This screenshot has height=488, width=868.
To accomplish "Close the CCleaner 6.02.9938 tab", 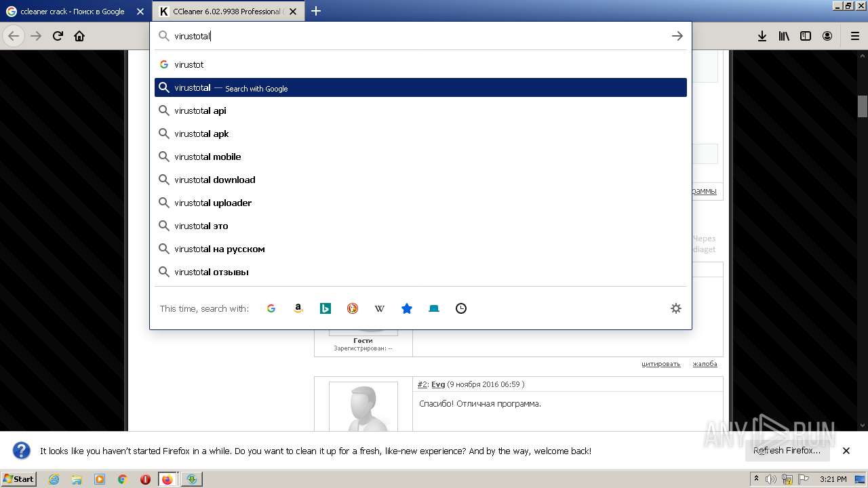I will click(293, 12).
